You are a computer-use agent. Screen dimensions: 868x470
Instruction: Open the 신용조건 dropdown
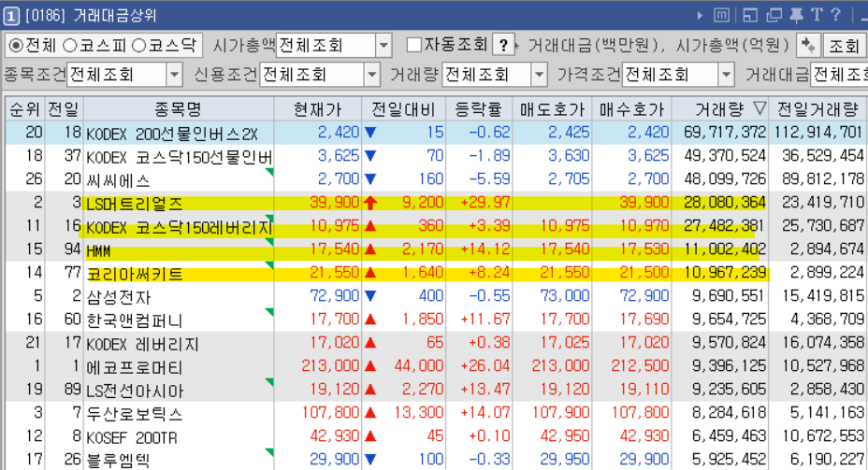coord(372,75)
